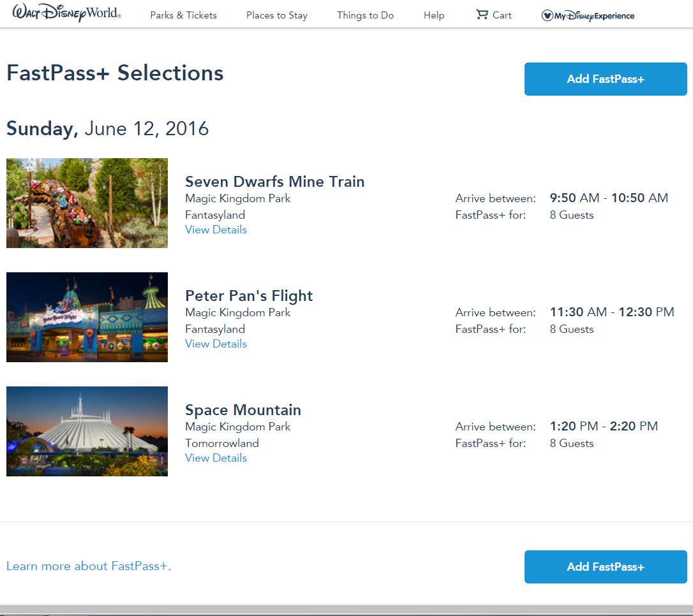Click Magic Kingdom Park under Seven Dwarfs Mine Train
This screenshot has height=616, width=693.
238,198
